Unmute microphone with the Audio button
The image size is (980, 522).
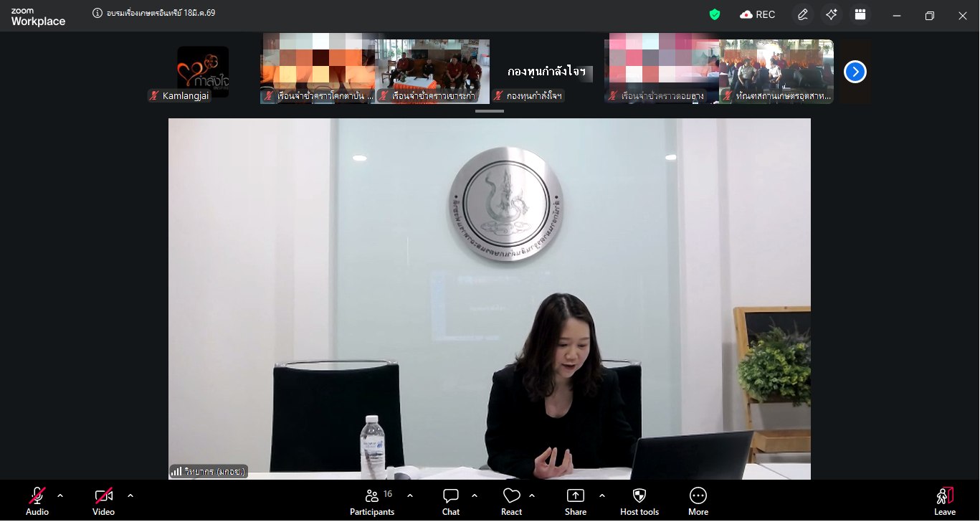[x=37, y=500]
